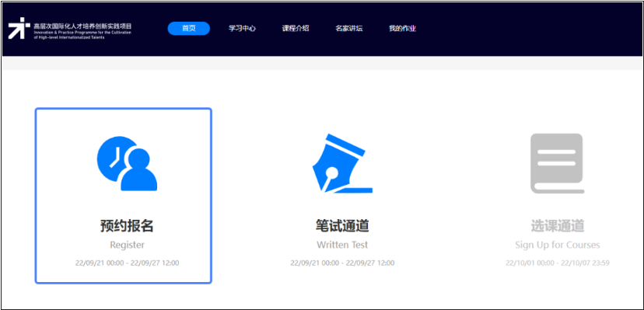
Task: Select the 首页 tab
Action: point(188,28)
